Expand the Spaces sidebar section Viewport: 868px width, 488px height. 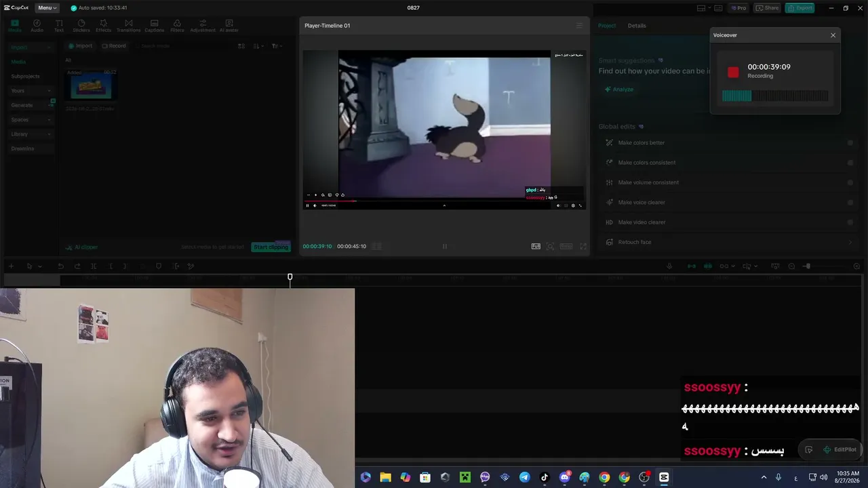31,120
